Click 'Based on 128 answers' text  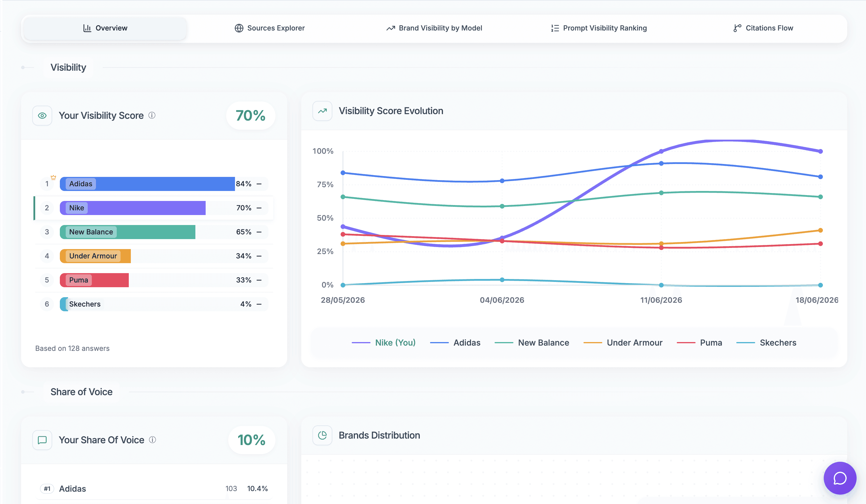click(72, 348)
